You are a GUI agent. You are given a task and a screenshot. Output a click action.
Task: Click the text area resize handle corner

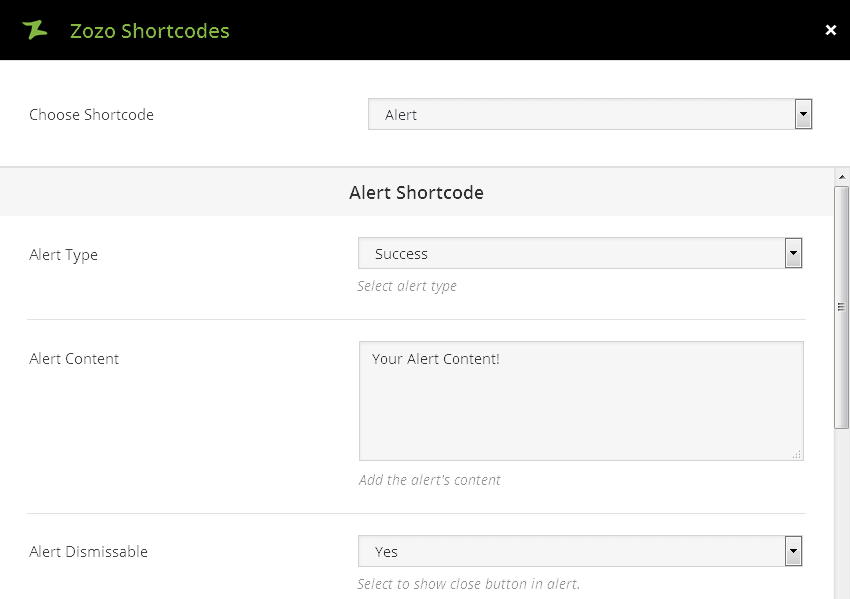pyautogui.click(x=797, y=454)
